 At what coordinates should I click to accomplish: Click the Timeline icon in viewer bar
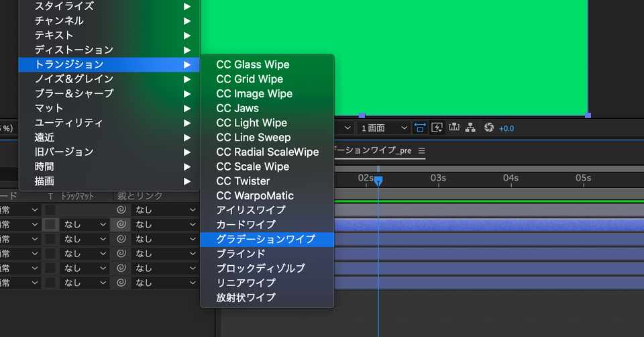(454, 128)
